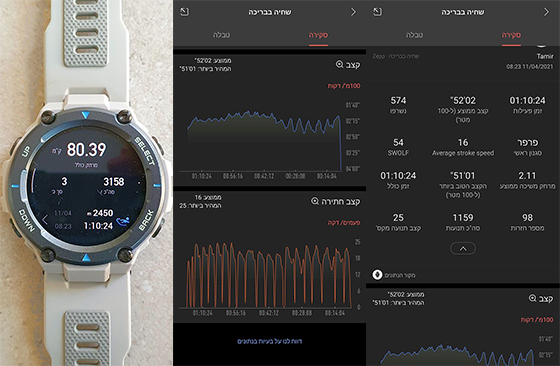Tap the 3158 value on the watch face
This screenshot has width=560, height=366.
click(x=114, y=182)
